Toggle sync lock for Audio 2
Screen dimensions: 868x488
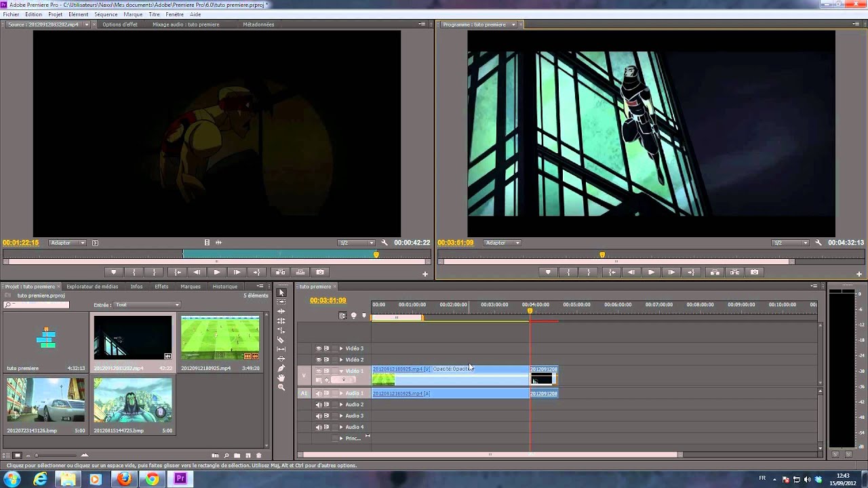coord(327,405)
